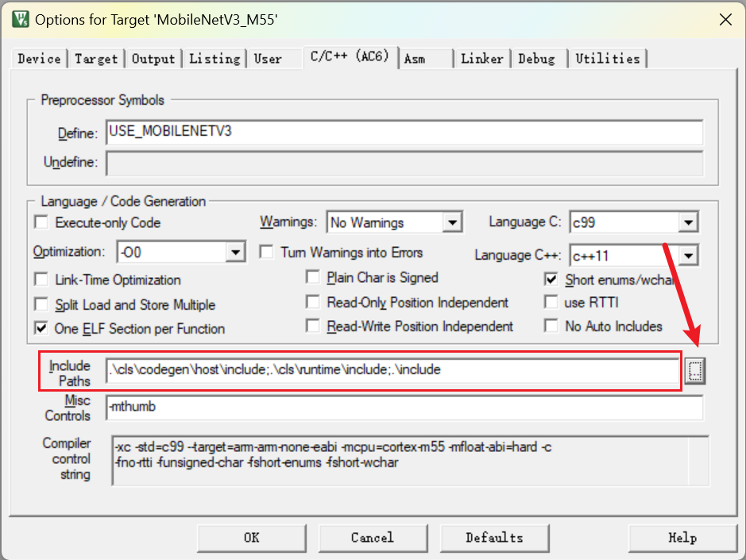Click the Cancel button
Screen dimensions: 746x560
pyautogui.click(x=373, y=538)
